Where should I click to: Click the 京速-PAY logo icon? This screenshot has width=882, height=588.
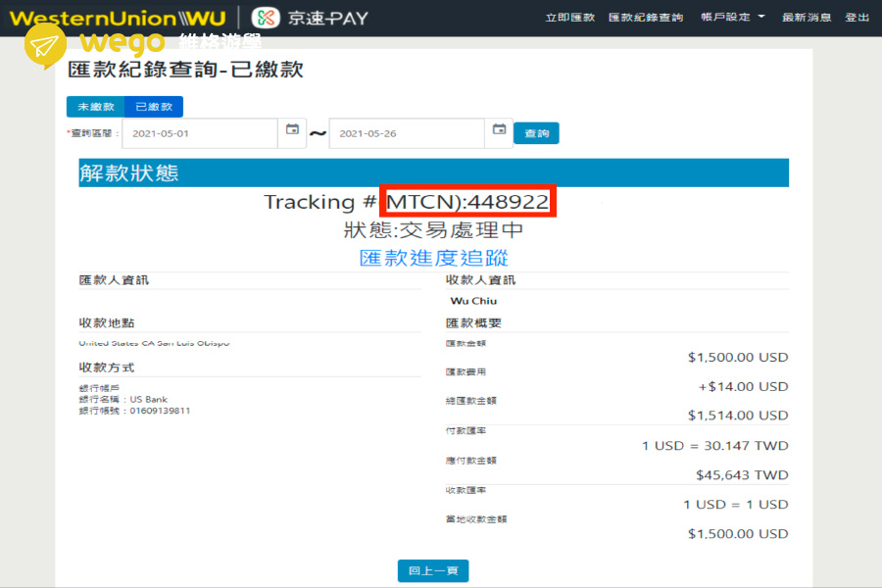[266, 18]
